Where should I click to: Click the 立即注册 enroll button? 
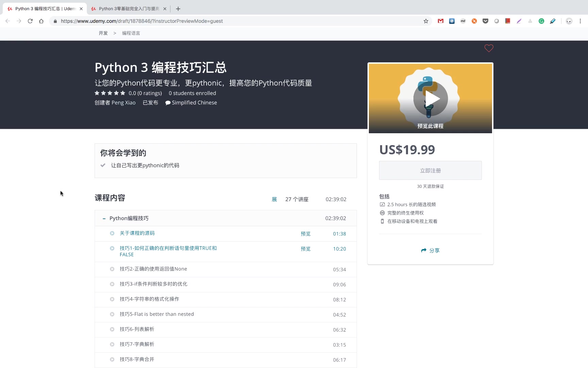430,170
